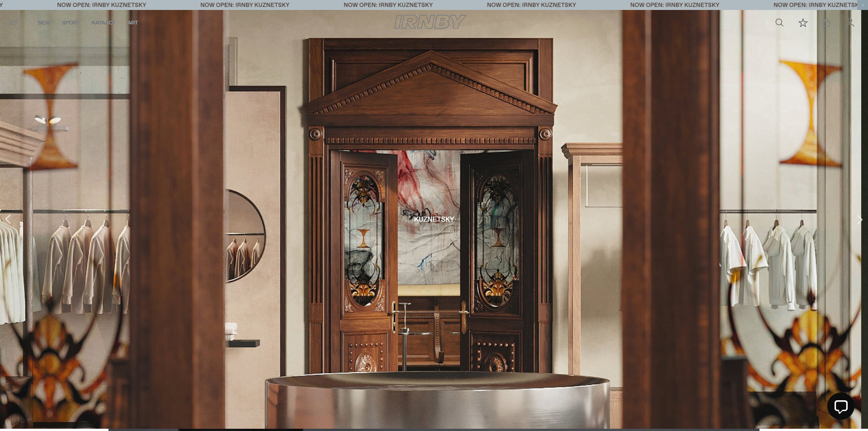Click the carousel progress bar at bottom
Image resolution: width=868 pixels, height=431 pixels.
point(434,429)
